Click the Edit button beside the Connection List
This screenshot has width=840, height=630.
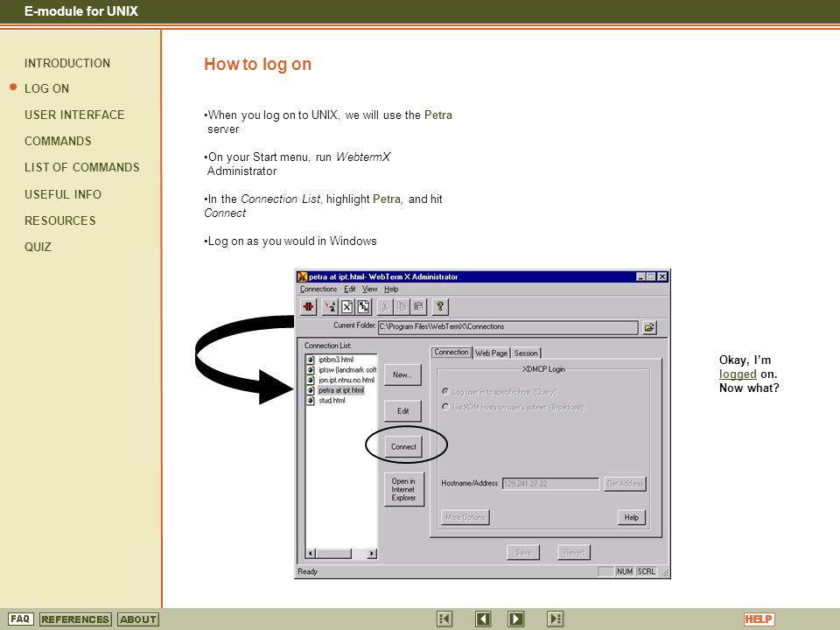click(402, 411)
